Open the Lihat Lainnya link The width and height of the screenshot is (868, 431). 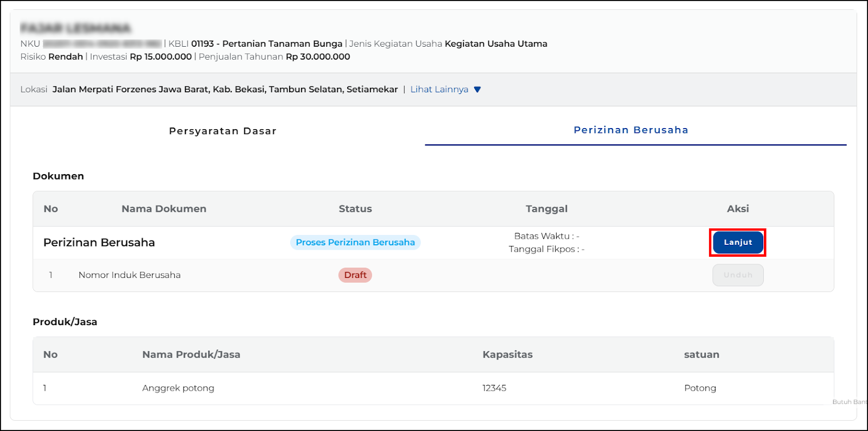pyautogui.click(x=439, y=90)
